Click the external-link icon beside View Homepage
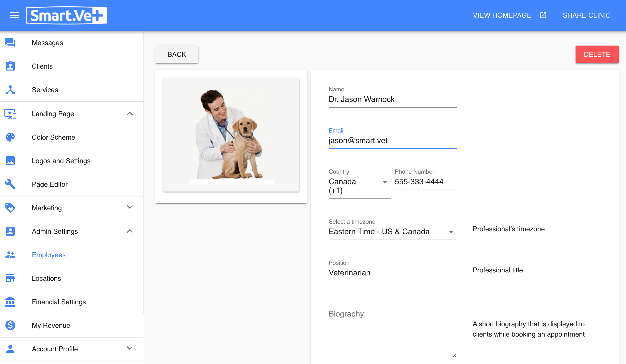Viewport: 626px width, 364px height. [543, 15]
